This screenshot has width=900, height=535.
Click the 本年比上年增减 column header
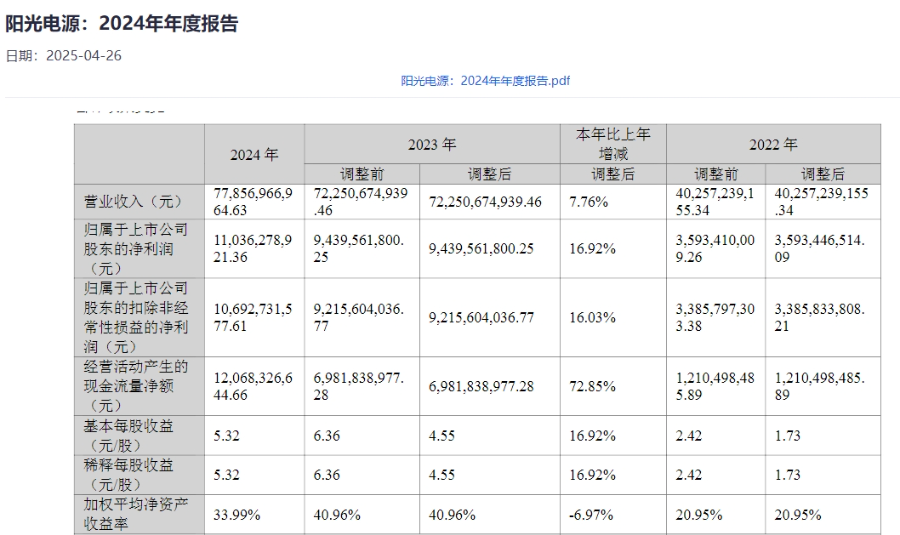tap(611, 145)
